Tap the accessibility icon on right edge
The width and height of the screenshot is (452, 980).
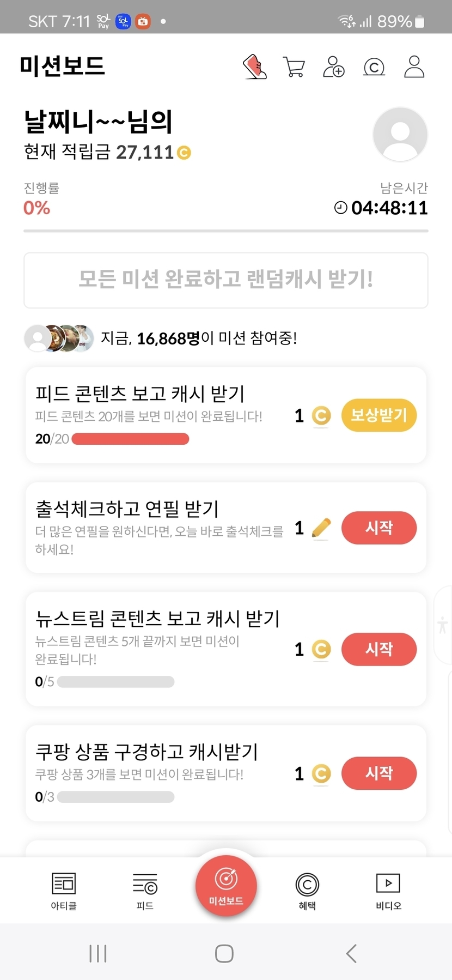click(x=443, y=625)
